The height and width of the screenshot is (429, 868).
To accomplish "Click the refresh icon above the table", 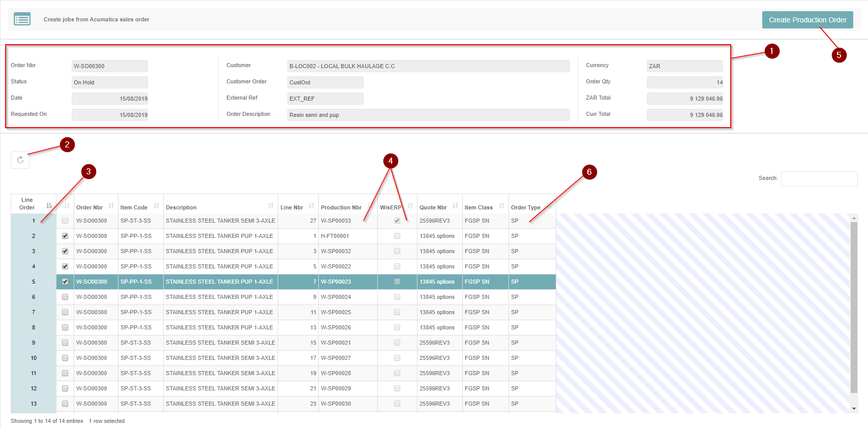I will pos(20,160).
